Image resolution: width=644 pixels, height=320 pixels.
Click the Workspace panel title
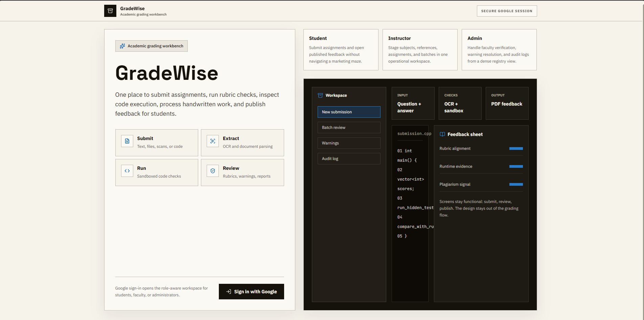point(336,95)
